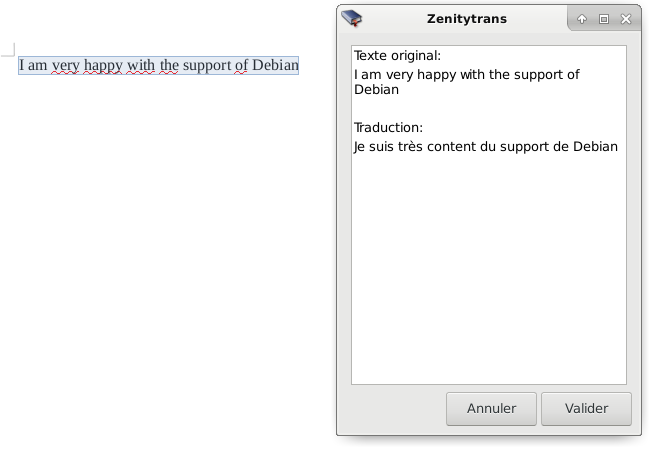The height and width of the screenshot is (449, 652).
Task: Click the misspelled word "very" in the document
Action: [x=65, y=65]
